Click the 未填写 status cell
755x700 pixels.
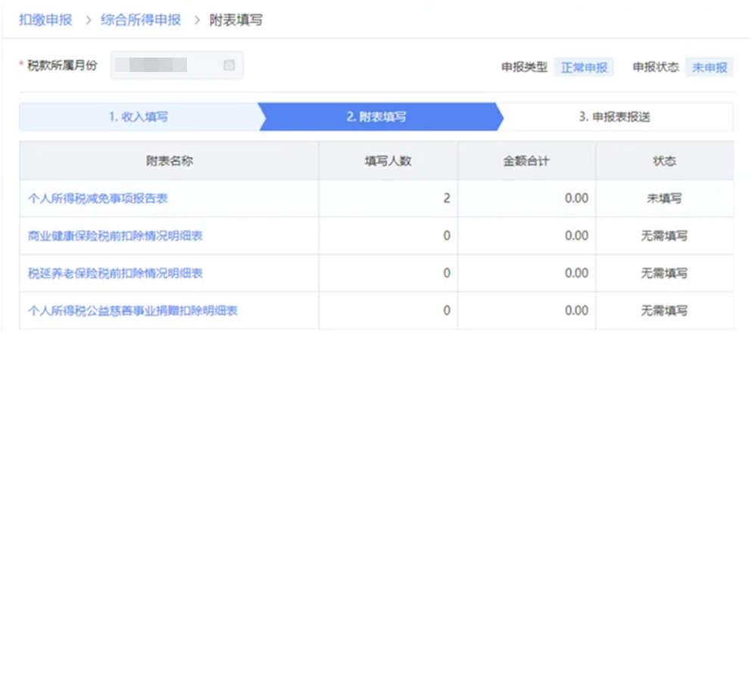(x=664, y=198)
